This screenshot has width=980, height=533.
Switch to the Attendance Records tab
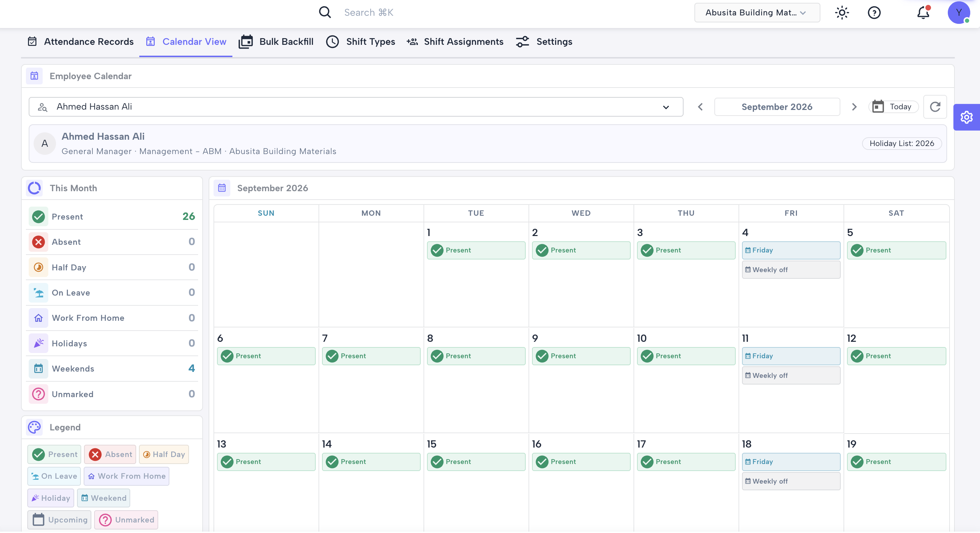[80, 41]
